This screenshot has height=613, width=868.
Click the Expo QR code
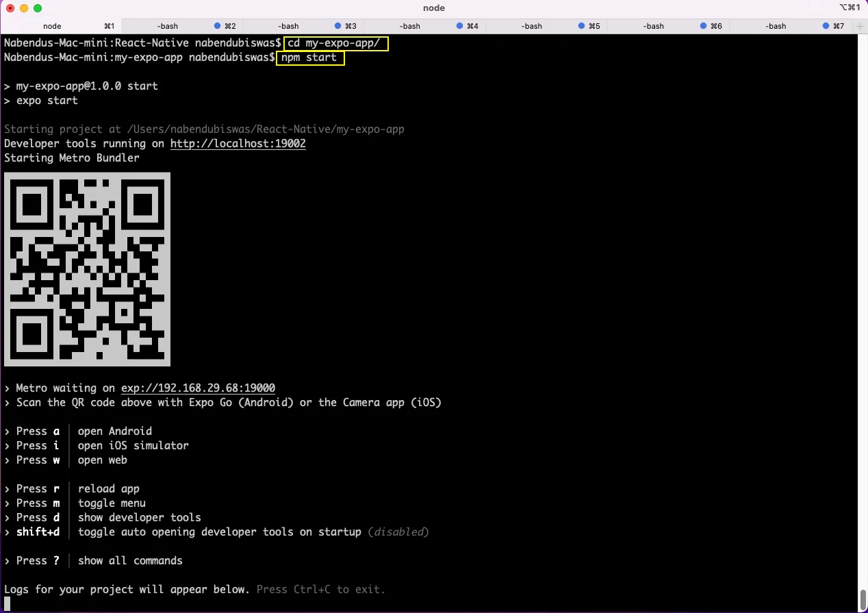tap(87, 269)
